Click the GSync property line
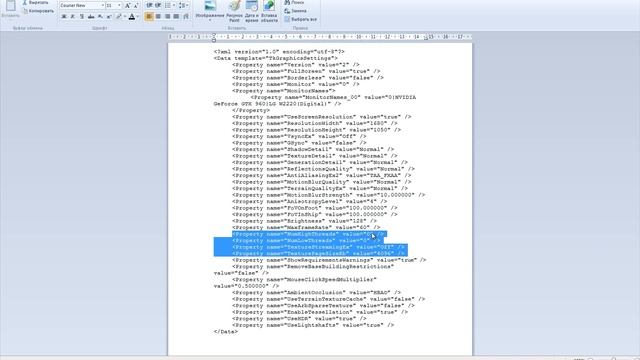The width and height of the screenshot is (640, 360). click(299, 143)
